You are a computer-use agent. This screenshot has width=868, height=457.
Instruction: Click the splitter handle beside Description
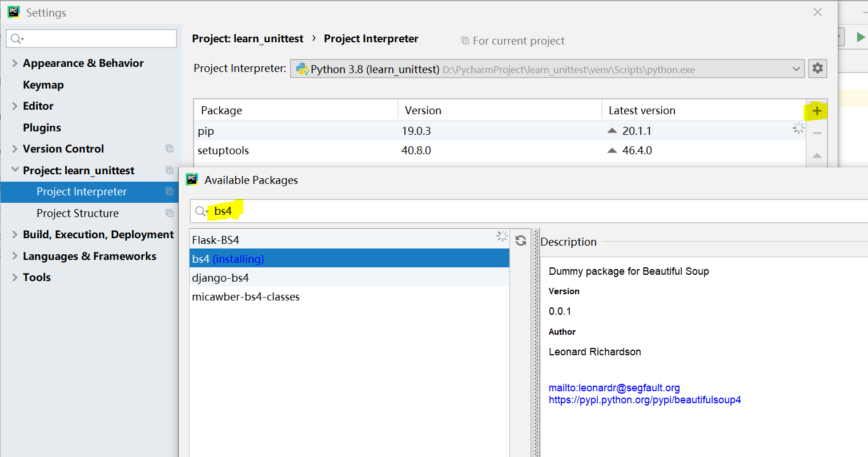click(x=536, y=343)
